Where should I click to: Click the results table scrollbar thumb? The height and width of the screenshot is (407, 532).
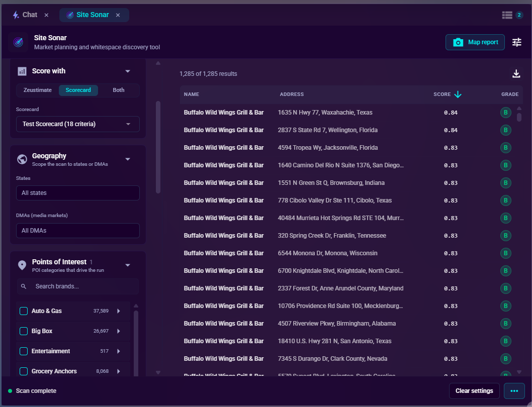[519, 118]
